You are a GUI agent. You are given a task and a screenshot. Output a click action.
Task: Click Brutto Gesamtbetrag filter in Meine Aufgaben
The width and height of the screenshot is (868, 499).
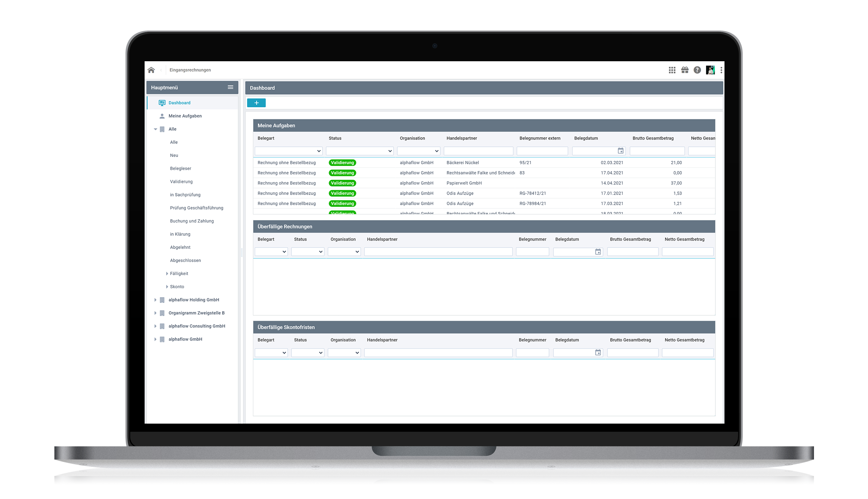(x=657, y=151)
